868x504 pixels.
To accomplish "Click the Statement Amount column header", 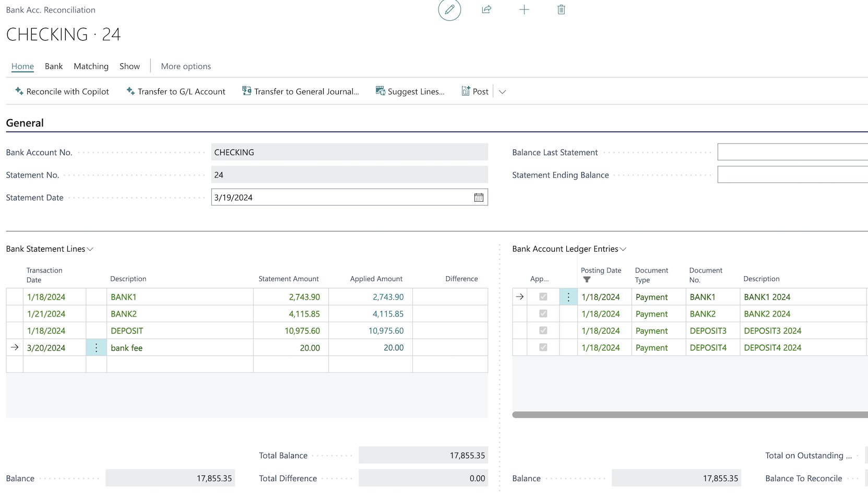I will 289,279.
